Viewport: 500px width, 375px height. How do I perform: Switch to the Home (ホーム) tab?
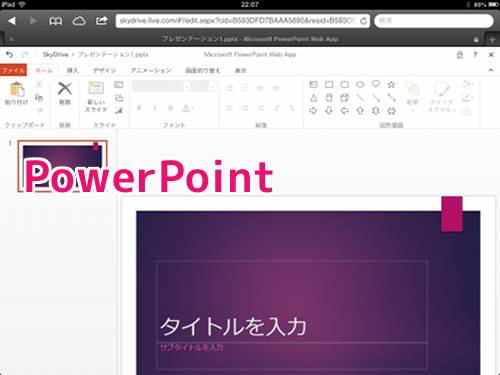click(44, 70)
